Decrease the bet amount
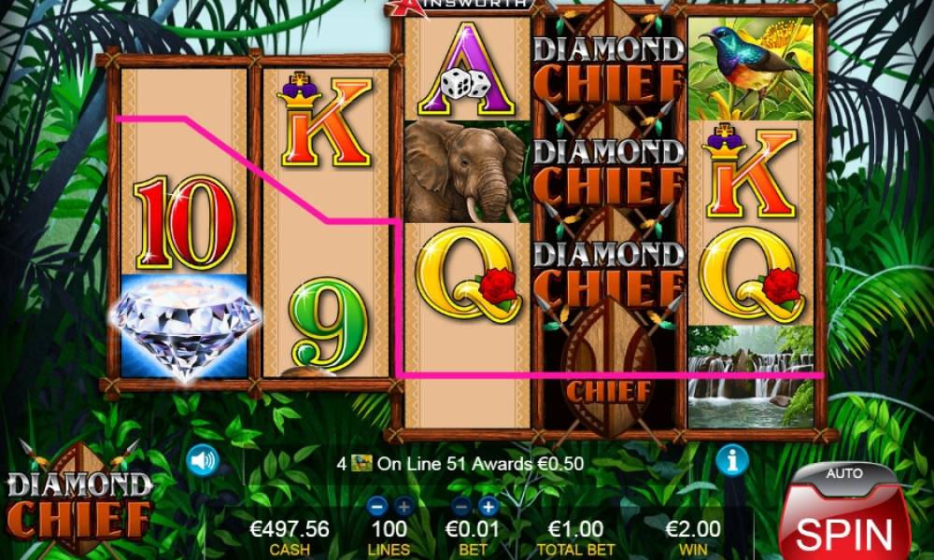 [461, 507]
